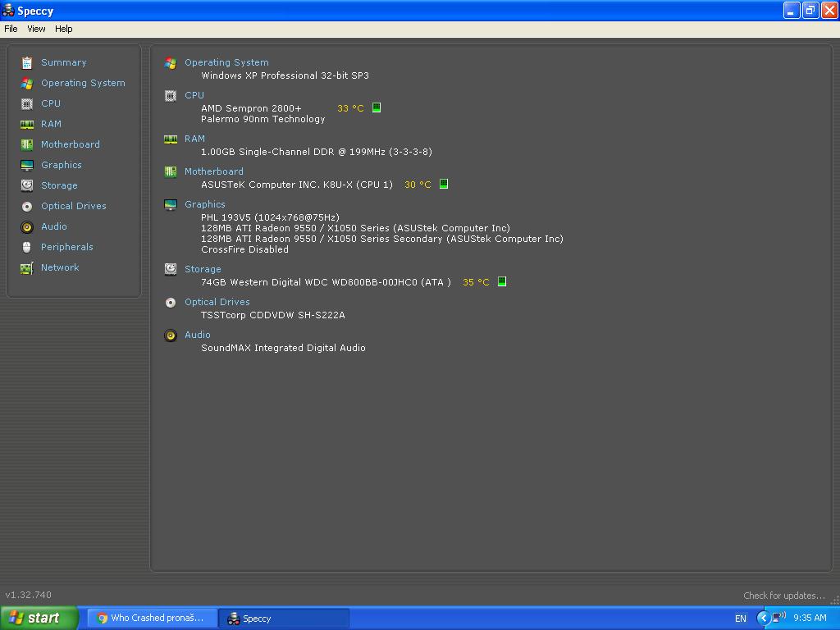Click Motherboard heading in main panel
840x630 pixels.
point(214,171)
